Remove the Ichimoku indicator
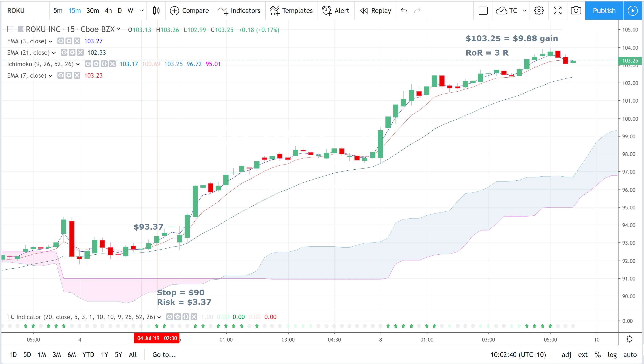 (112, 64)
